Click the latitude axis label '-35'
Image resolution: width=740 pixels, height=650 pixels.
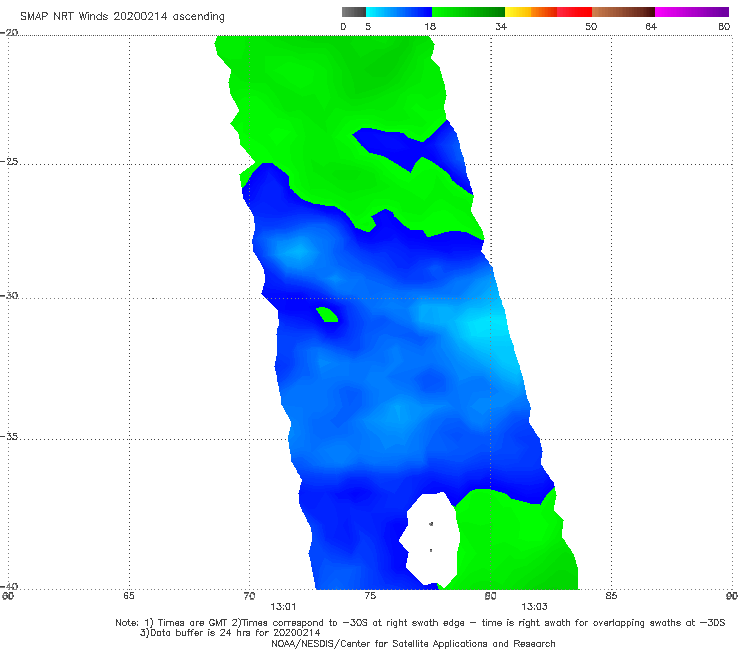point(9,436)
